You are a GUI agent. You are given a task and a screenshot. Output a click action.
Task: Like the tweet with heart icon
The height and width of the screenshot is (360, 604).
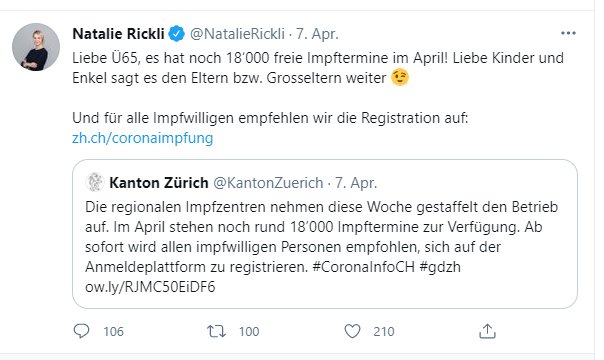pyautogui.click(x=352, y=331)
